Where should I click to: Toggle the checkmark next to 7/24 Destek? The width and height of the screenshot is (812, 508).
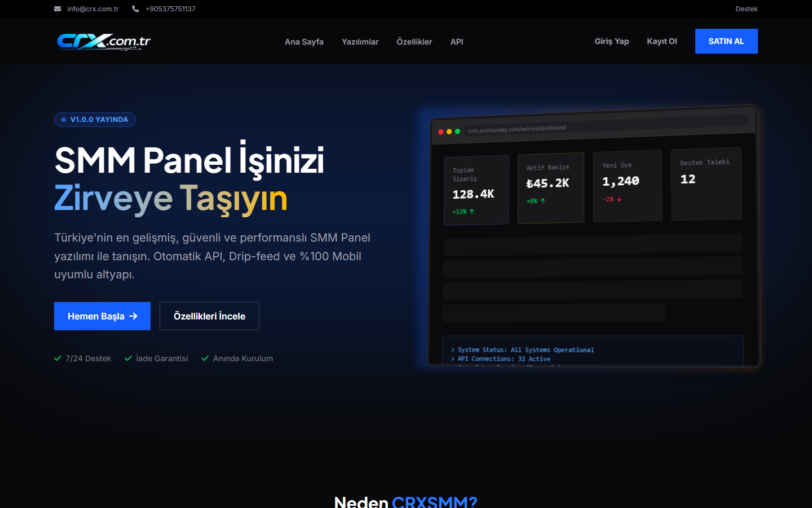tap(57, 358)
